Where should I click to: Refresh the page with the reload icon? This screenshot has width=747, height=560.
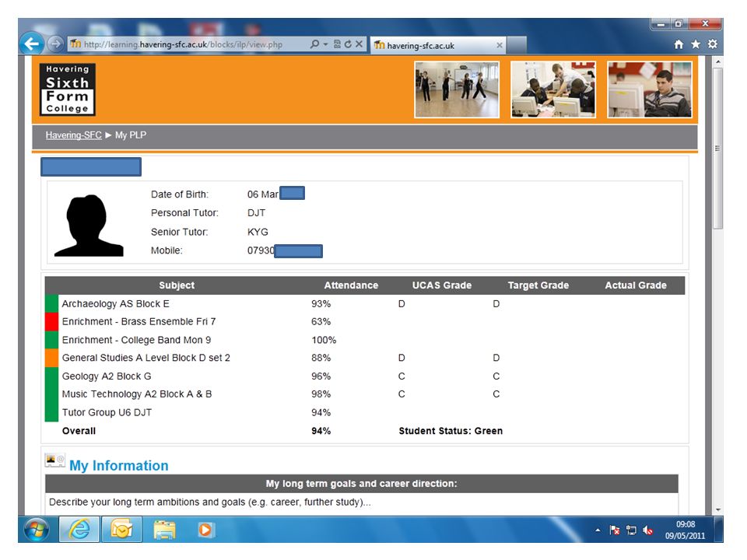tap(349, 44)
